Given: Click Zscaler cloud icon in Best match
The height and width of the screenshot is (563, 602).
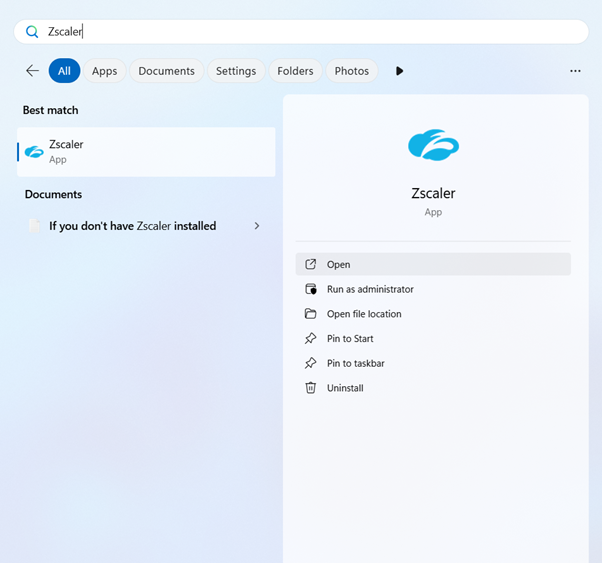Looking at the screenshot, I should pyautogui.click(x=34, y=152).
